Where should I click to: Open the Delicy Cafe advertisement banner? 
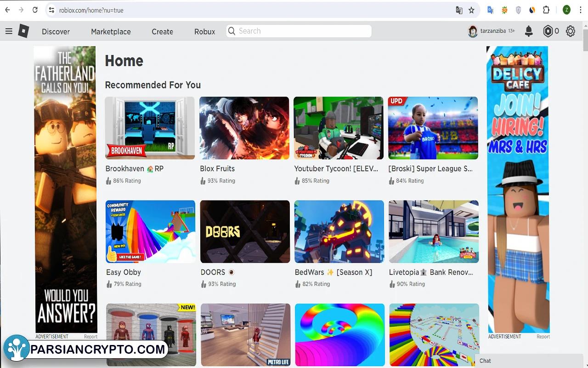(518, 189)
